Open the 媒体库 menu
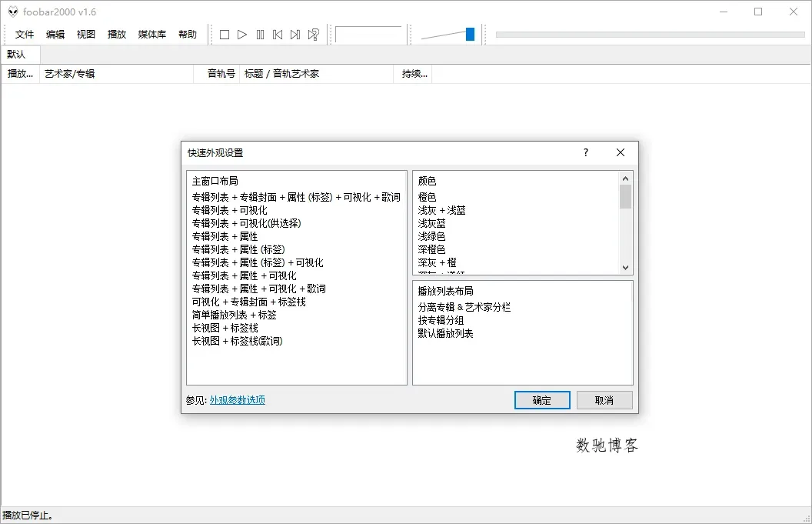The image size is (812, 524). (152, 34)
